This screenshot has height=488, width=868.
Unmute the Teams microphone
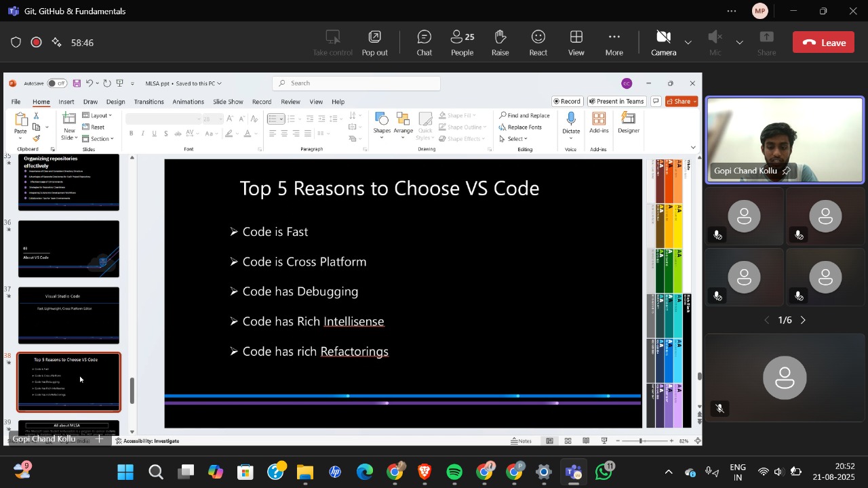coord(713,41)
